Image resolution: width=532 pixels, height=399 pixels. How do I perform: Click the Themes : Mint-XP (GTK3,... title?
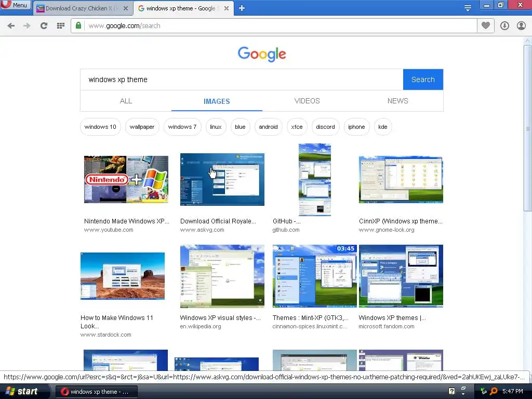coord(311,318)
